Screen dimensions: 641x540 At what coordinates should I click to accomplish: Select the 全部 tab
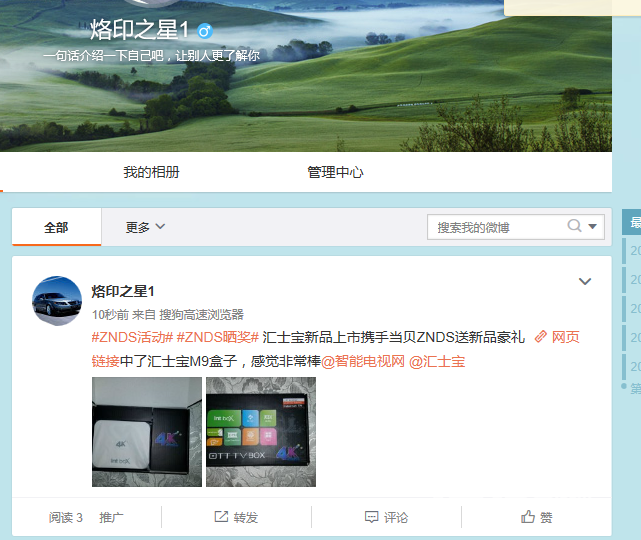56,227
